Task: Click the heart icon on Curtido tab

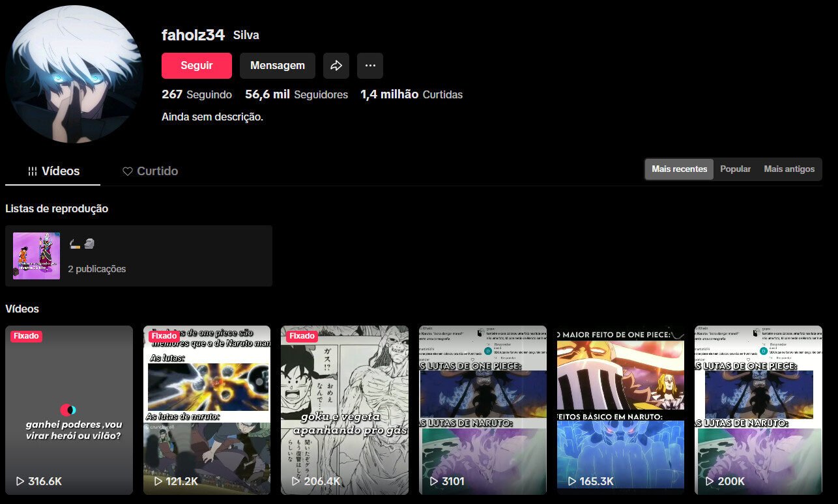Action: click(x=128, y=171)
